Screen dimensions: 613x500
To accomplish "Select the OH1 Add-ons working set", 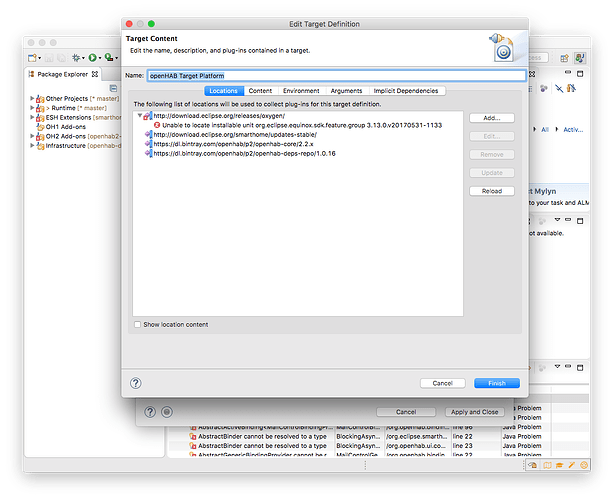I will (x=66, y=127).
